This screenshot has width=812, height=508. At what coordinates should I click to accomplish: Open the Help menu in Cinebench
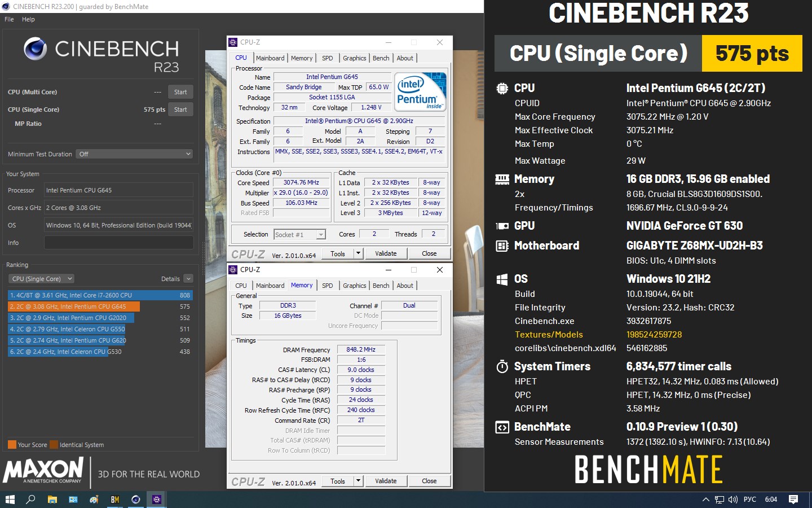pyautogui.click(x=28, y=19)
